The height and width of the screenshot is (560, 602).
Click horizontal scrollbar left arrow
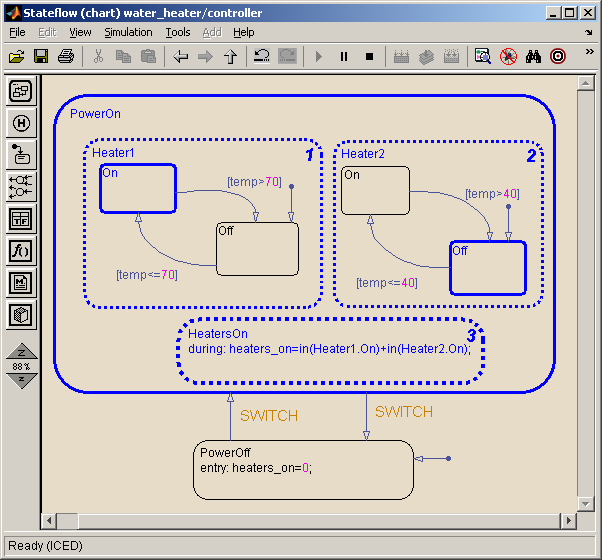49,521
